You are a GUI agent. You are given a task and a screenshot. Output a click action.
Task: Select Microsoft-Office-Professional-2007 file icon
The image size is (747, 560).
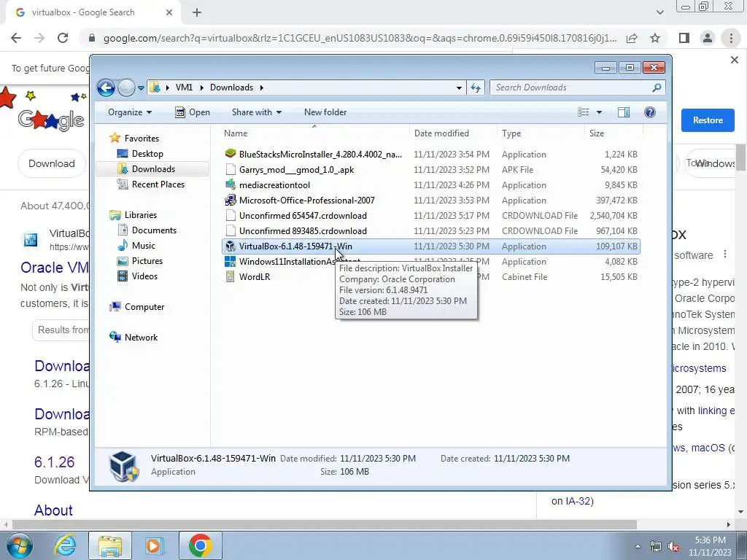coord(231,200)
